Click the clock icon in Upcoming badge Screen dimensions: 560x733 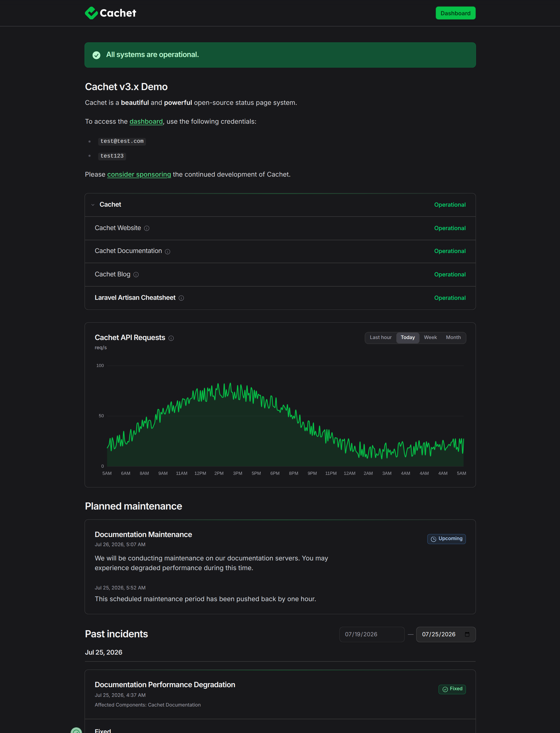[x=433, y=539]
